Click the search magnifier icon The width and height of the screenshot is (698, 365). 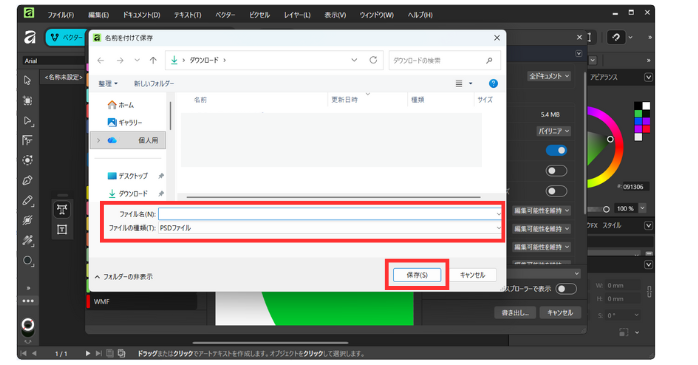[489, 60]
